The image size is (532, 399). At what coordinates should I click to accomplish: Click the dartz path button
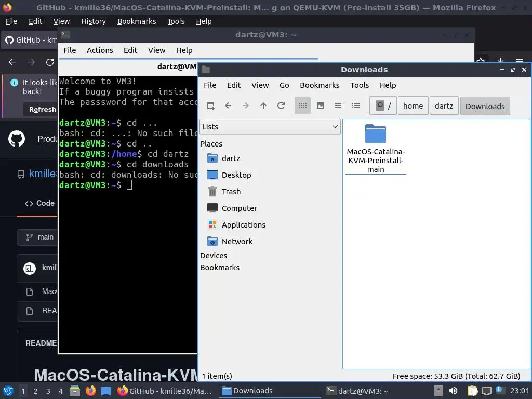(444, 106)
